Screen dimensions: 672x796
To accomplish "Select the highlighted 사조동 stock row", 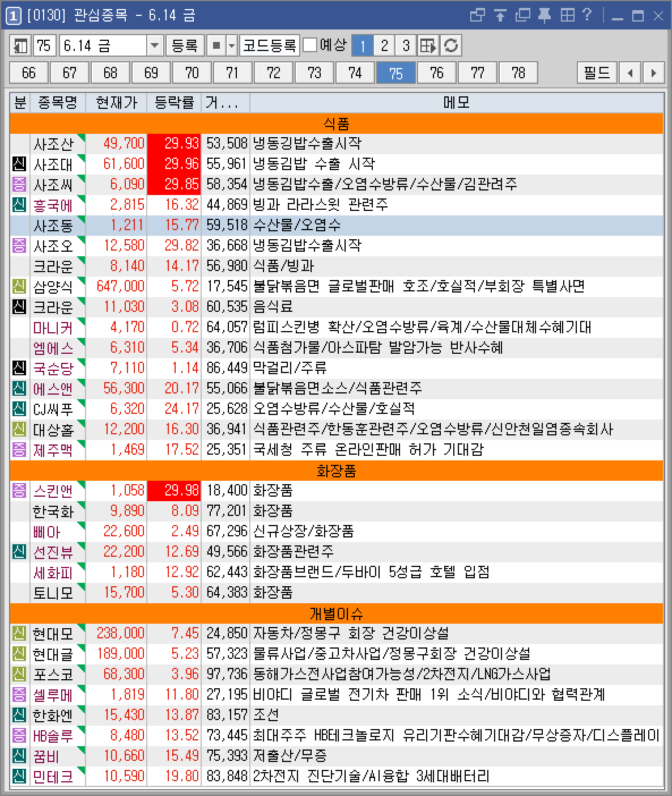I will [x=337, y=225].
